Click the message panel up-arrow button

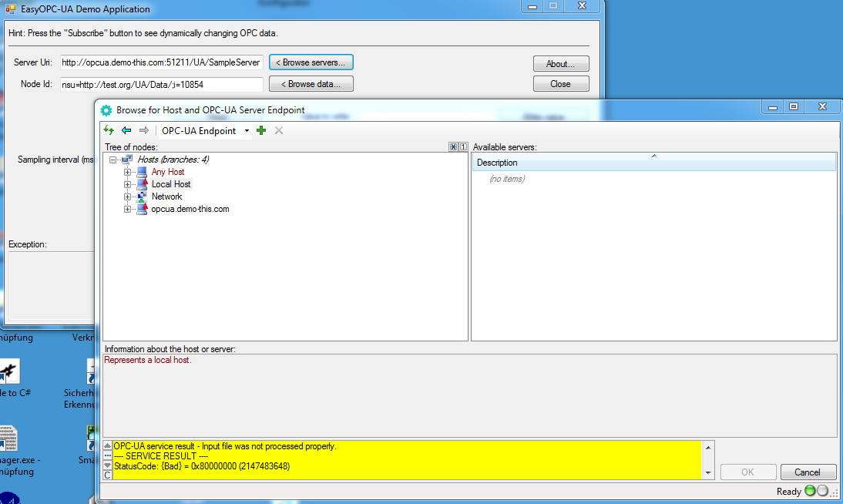click(108, 446)
